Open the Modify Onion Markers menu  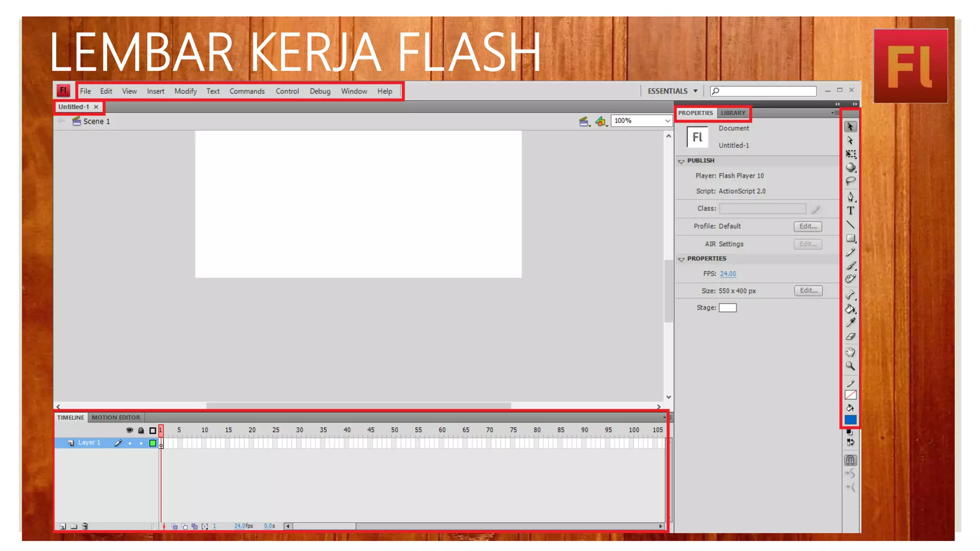[205, 526]
